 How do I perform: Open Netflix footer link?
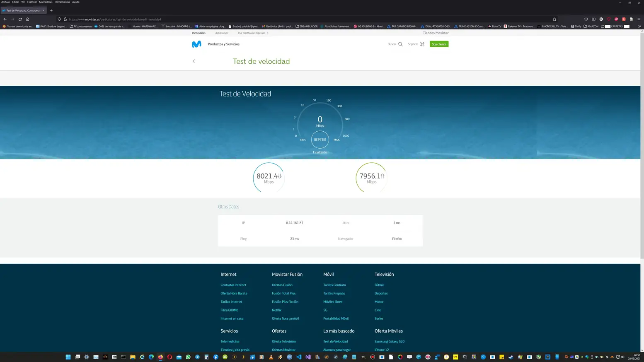click(x=276, y=310)
